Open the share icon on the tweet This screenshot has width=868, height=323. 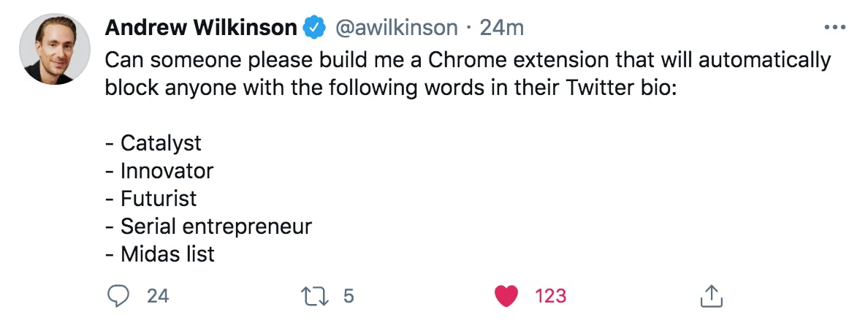click(x=712, y=296)
